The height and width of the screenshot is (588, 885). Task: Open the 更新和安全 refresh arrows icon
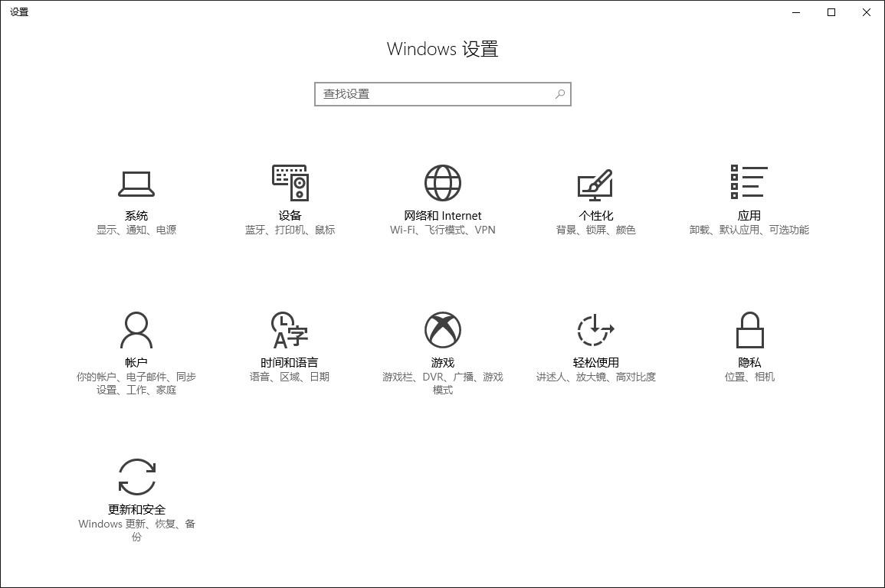point(136,477)
